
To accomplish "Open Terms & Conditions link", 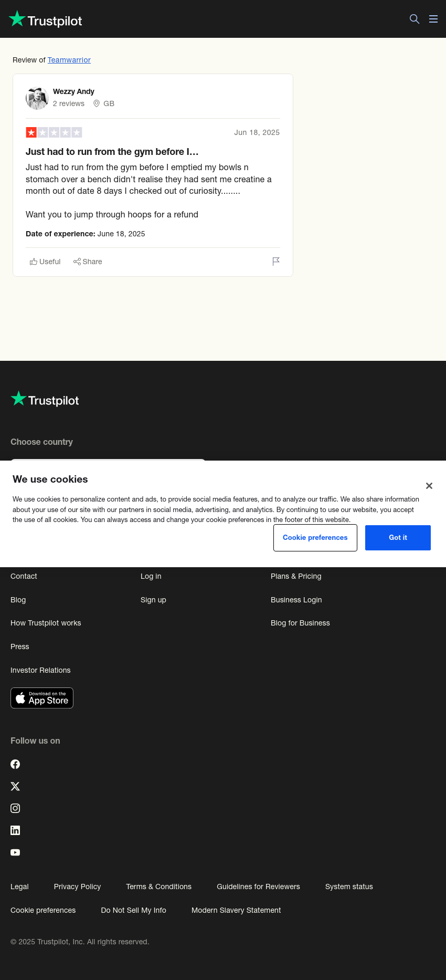I will click(158, 887).
